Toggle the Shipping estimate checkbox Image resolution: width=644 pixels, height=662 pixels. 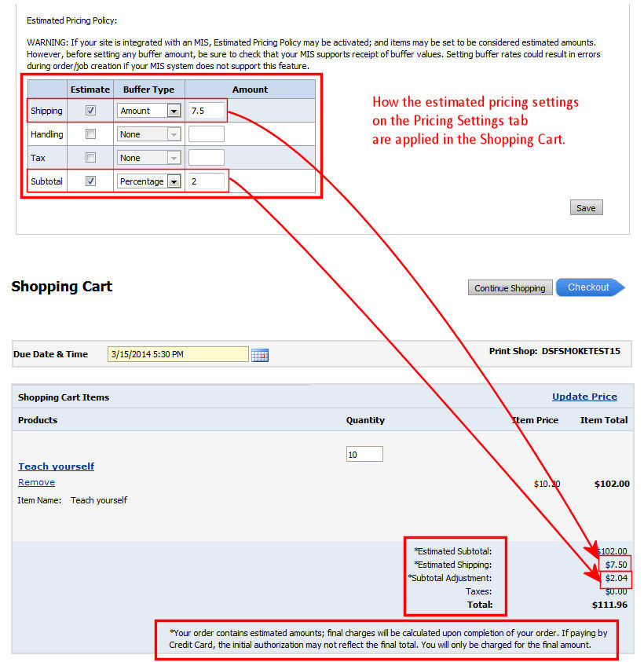[x=90, y=111]
